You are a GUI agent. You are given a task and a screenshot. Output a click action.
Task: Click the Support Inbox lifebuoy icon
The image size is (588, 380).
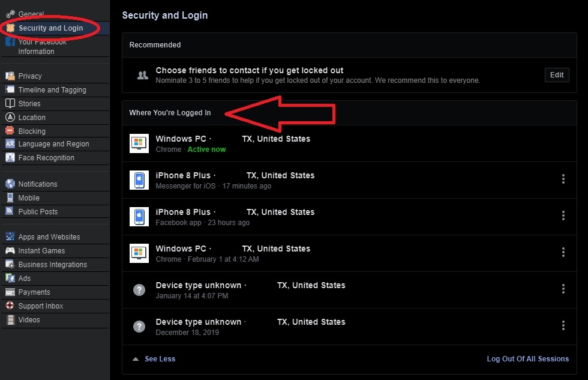(x=10, y=306)
